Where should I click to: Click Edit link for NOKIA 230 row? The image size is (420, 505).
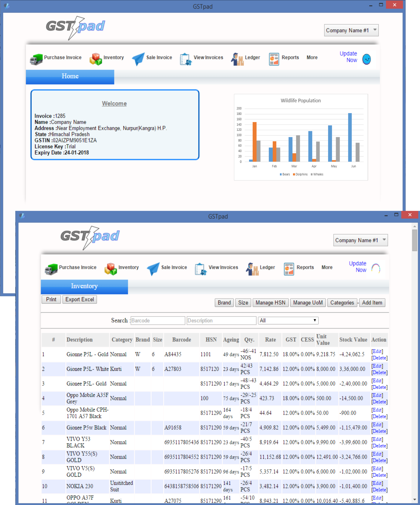[377, 483]
